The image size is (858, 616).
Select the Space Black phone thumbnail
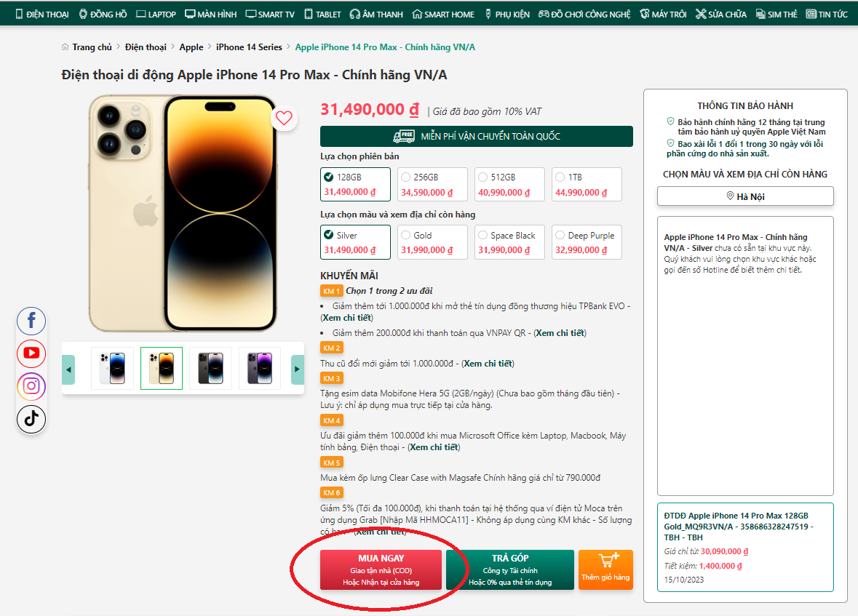pos(210,368)
